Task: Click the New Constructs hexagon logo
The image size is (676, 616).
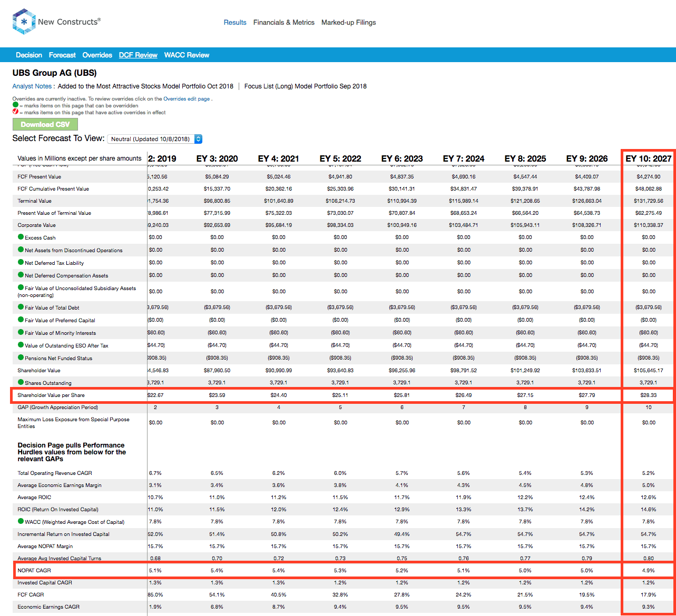Action: (x=24, y=22)
